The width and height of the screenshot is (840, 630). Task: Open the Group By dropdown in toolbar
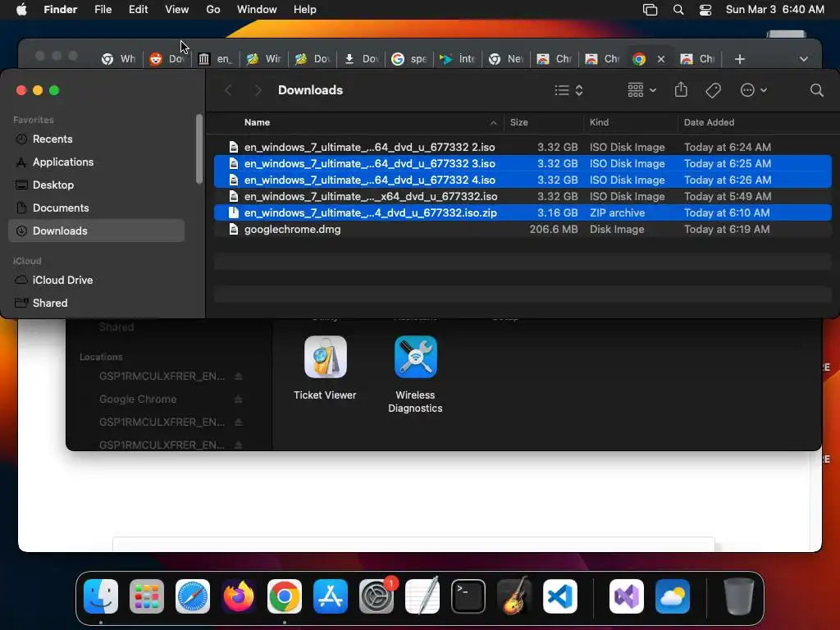[641, 90]
